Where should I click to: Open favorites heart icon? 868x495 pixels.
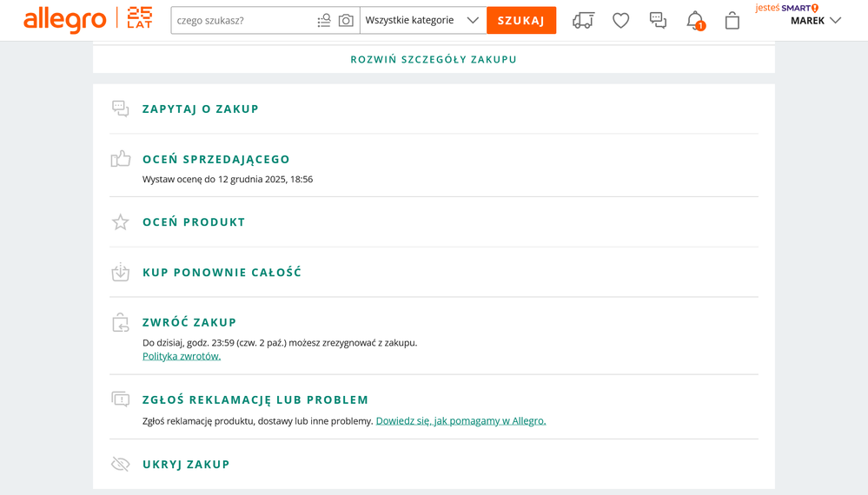tap(620, 20)
